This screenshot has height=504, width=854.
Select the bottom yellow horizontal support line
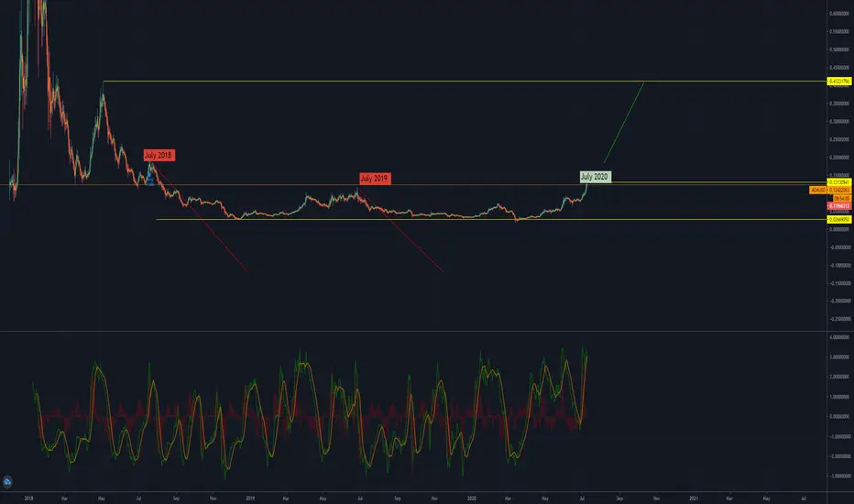(490, 220)
